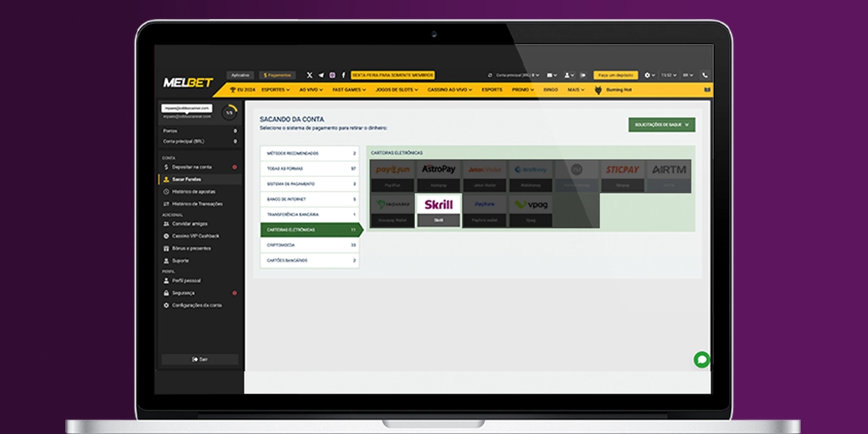Choose the AirTM payment method
868x434 pixels.
[x=668, y=176]
